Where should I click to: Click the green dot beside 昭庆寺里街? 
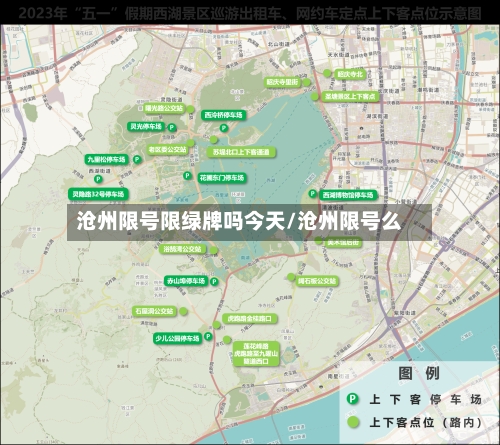(x=306, y=82)
